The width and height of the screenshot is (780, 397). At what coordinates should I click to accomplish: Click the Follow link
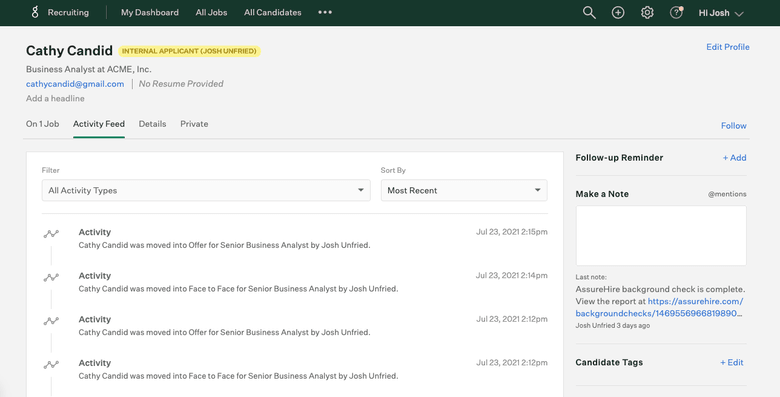734,126
